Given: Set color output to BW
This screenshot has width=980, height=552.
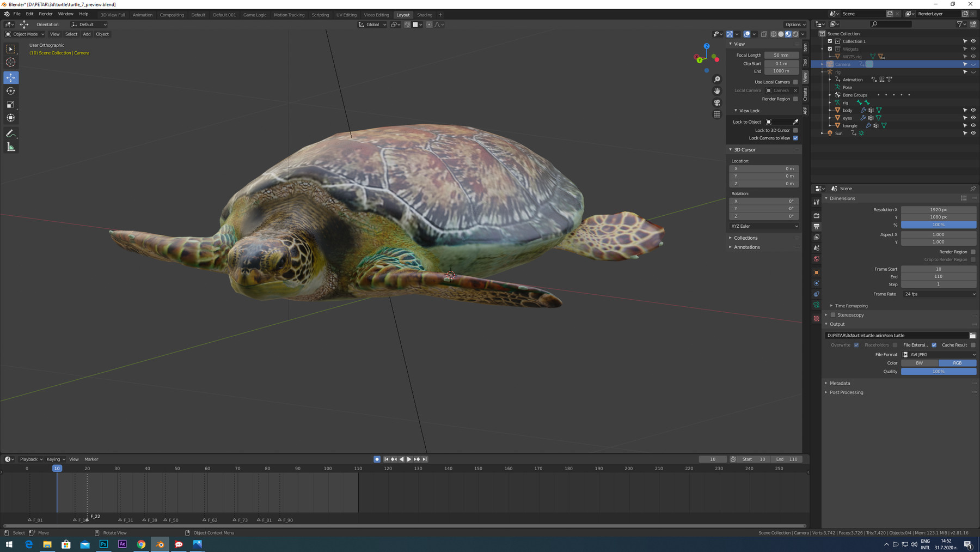Looking at the screenshot, I should (x=919, y=362).
